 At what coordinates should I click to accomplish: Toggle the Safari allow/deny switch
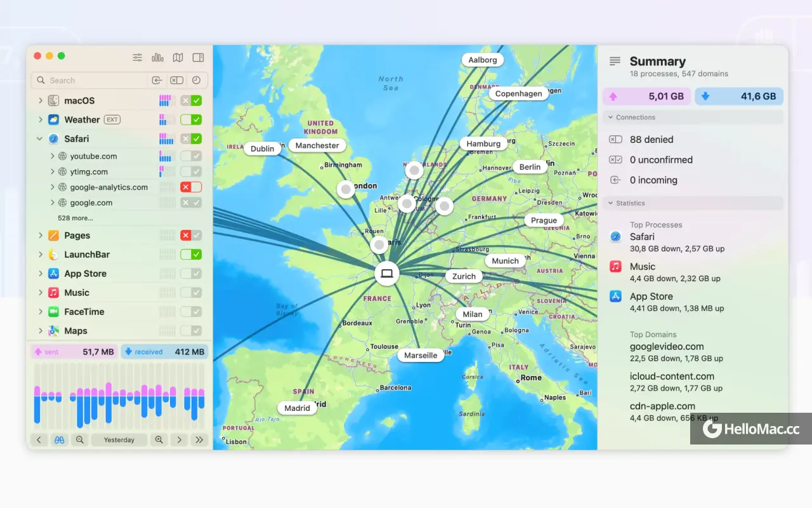click(191, 138)
